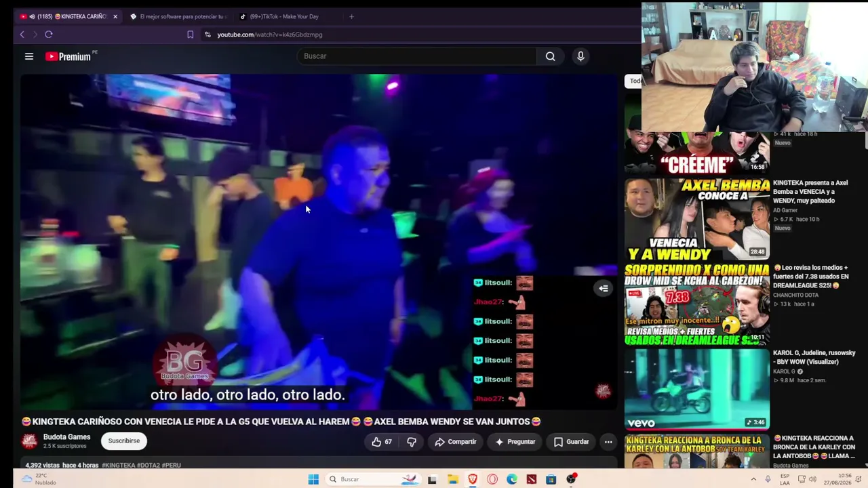This screenshot has height=488, width=868.
Task: Open Microsoft Edge from the taskbar
Action: pos(512,479)
